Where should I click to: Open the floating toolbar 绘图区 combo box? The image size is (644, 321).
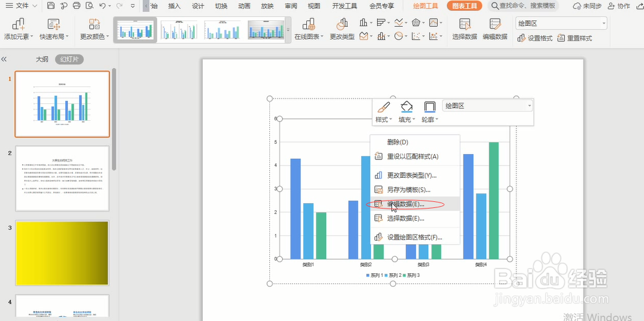(x=487, y=106)
